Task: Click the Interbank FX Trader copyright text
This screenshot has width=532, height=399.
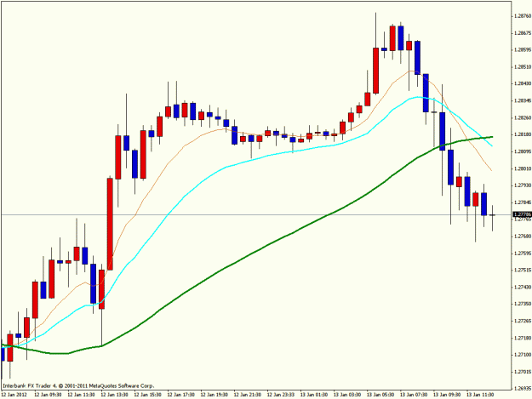Action: [x=78, y=385]
